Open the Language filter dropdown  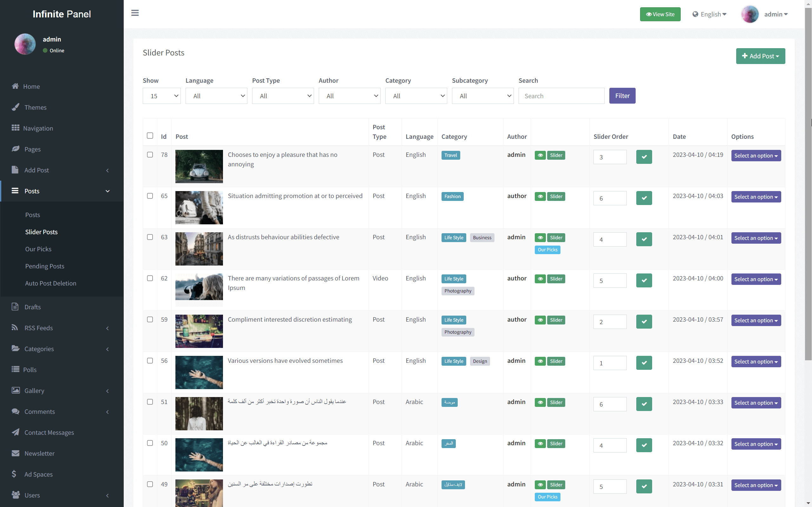click(x=216, y=96)
